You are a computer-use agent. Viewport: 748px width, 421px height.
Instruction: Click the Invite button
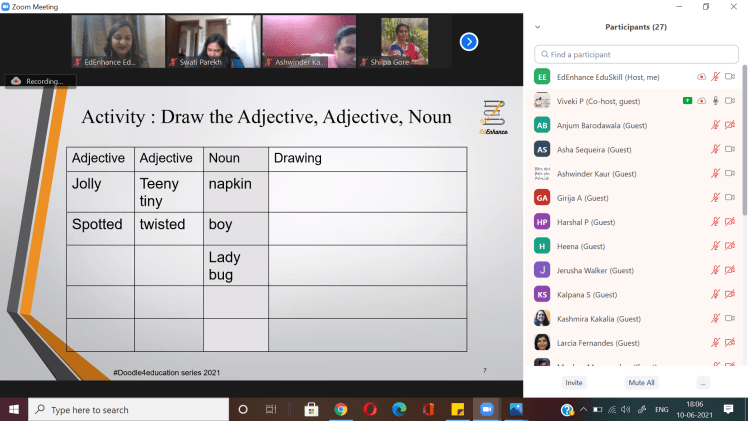574,382
